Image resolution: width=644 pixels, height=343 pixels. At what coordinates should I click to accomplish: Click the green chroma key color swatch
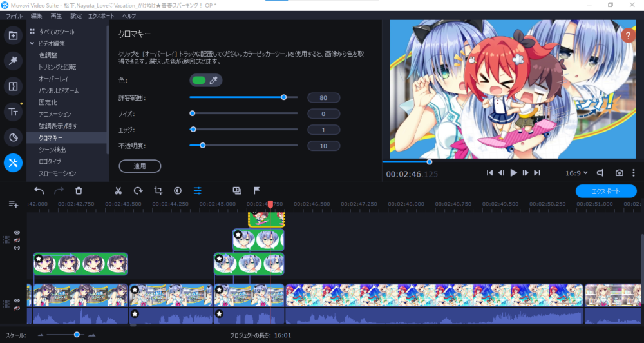pyautogui.click(x=199, y=80)
